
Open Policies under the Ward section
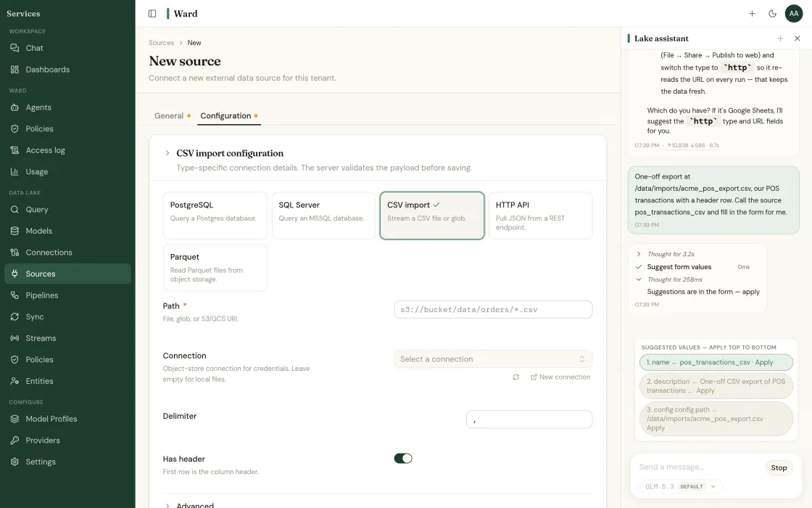tap(67, 128)
